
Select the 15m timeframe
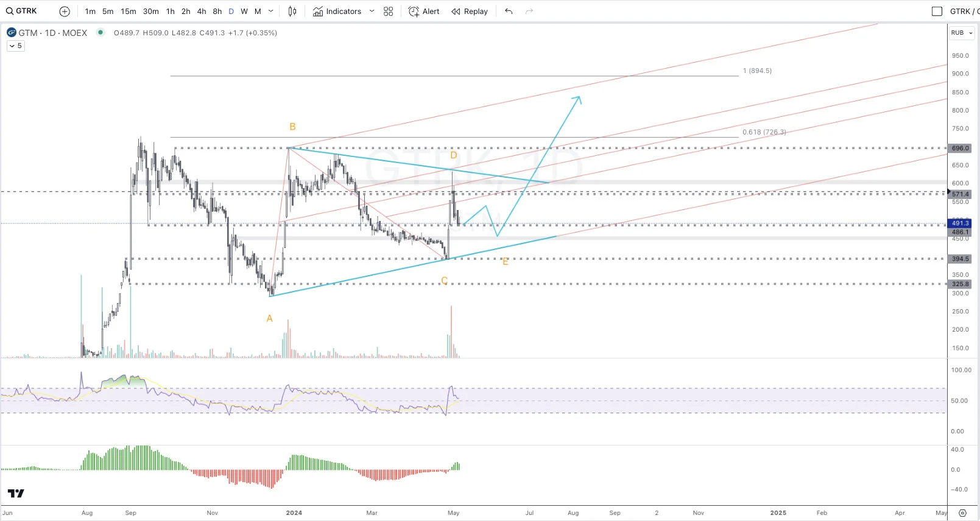[x=129, y=12]
